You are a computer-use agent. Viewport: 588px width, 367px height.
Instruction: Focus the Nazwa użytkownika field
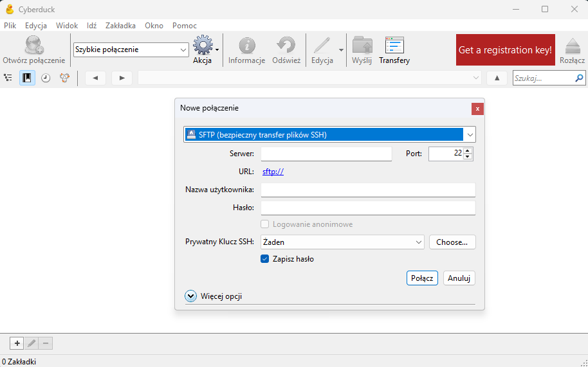(368, 190)
